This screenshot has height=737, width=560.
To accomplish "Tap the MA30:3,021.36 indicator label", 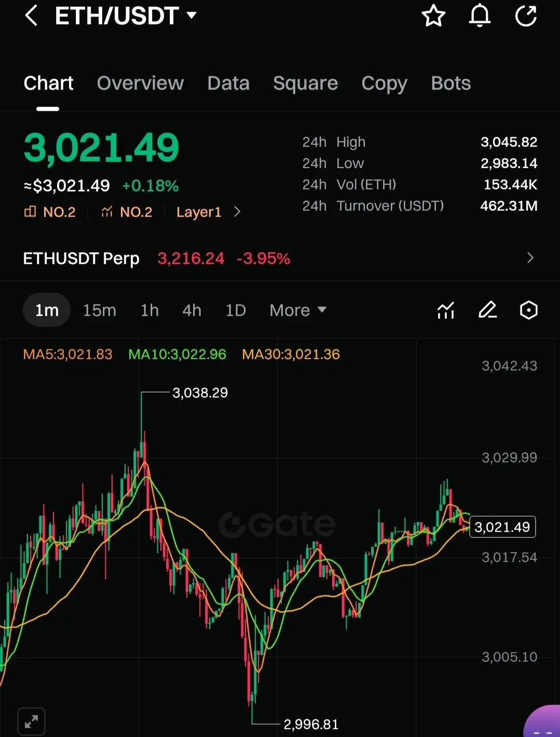I will 291,354.
